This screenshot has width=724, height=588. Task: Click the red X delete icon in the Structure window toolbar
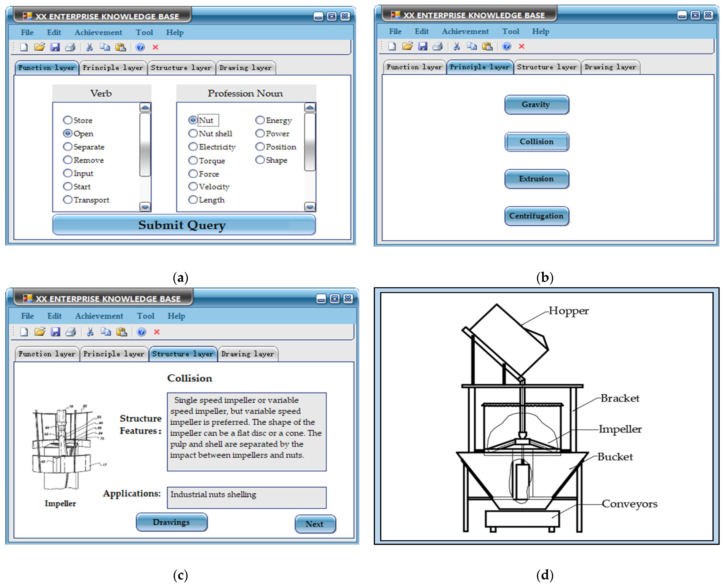click(x=156, y=332)
